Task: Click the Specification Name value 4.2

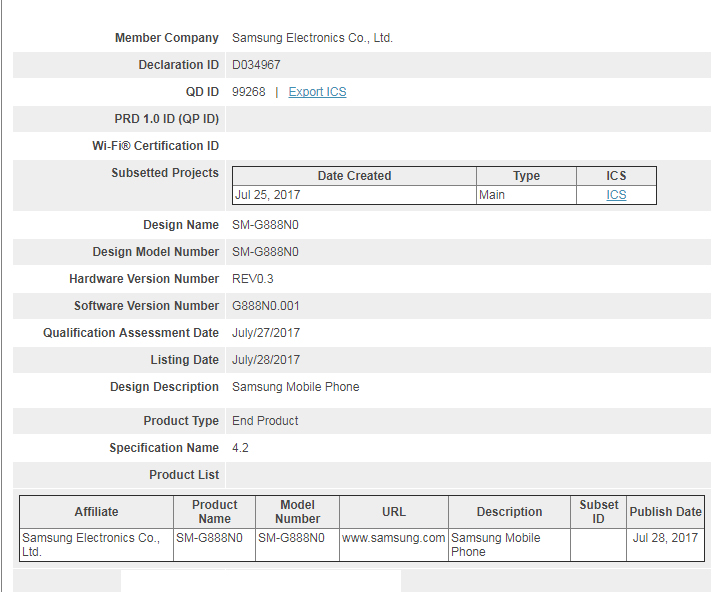Action: pyautogui.click(x=240, y=448)
